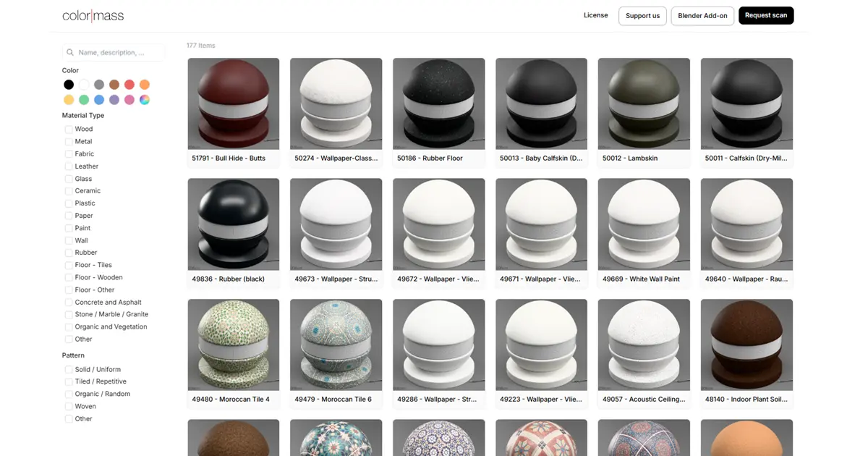
Task: Check the Wood material type
Action: (69, 130)
